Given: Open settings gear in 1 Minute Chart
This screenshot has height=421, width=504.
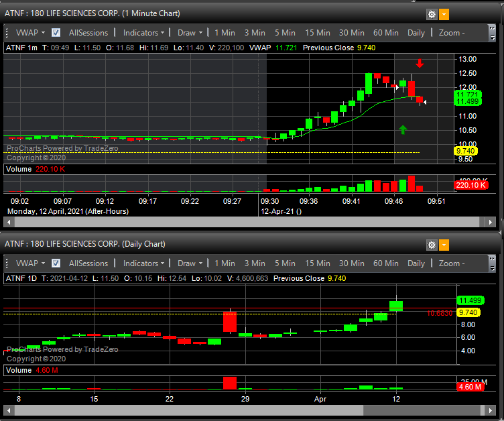Looking at the screenshot, I should [432, 14].
